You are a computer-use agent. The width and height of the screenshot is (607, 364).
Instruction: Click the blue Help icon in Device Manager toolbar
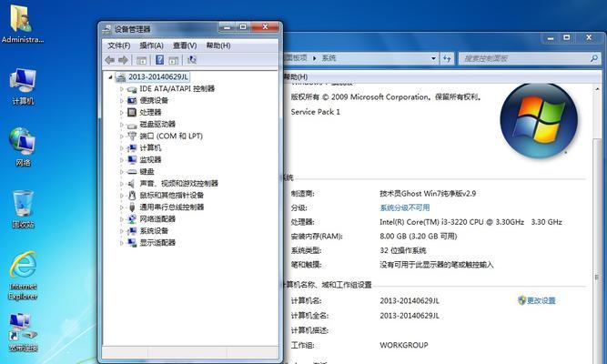159,60
